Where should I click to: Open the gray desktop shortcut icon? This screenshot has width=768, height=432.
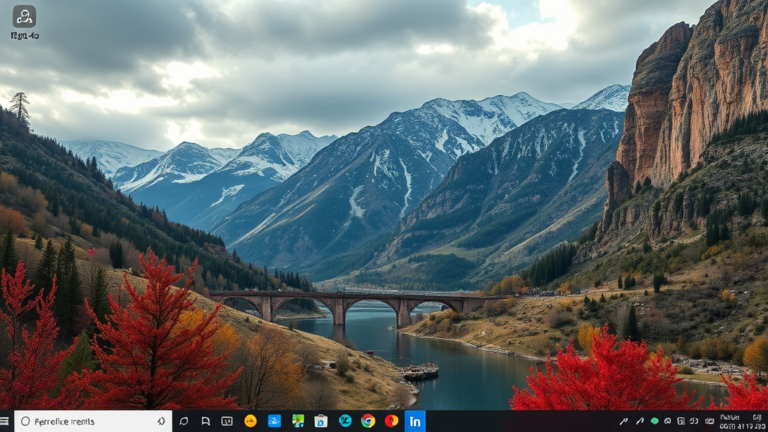click(24, 17)
